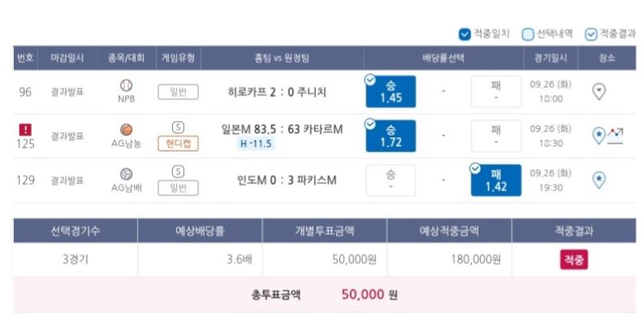The image size is (644, 331).
Task: Click the AG volleyball icon in row 129
Action: pos(126,174)
